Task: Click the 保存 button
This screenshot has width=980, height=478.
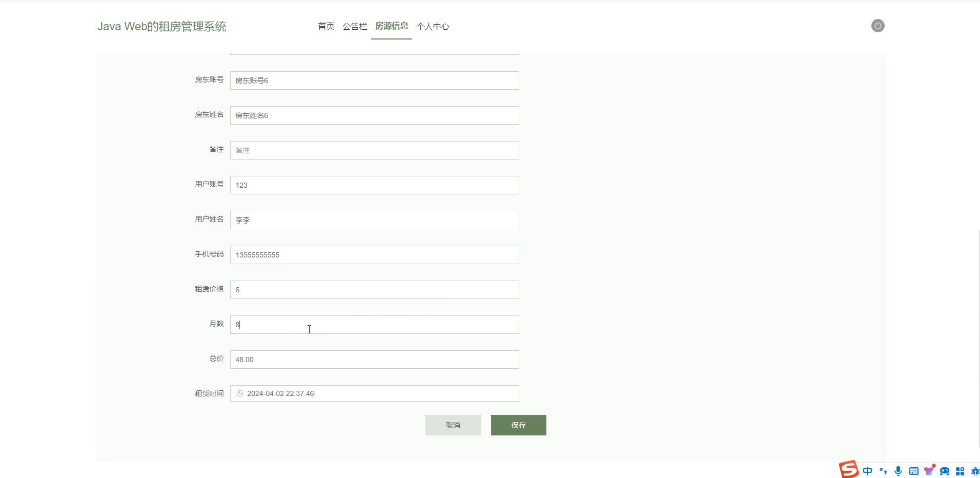Action: coord(519,425)
